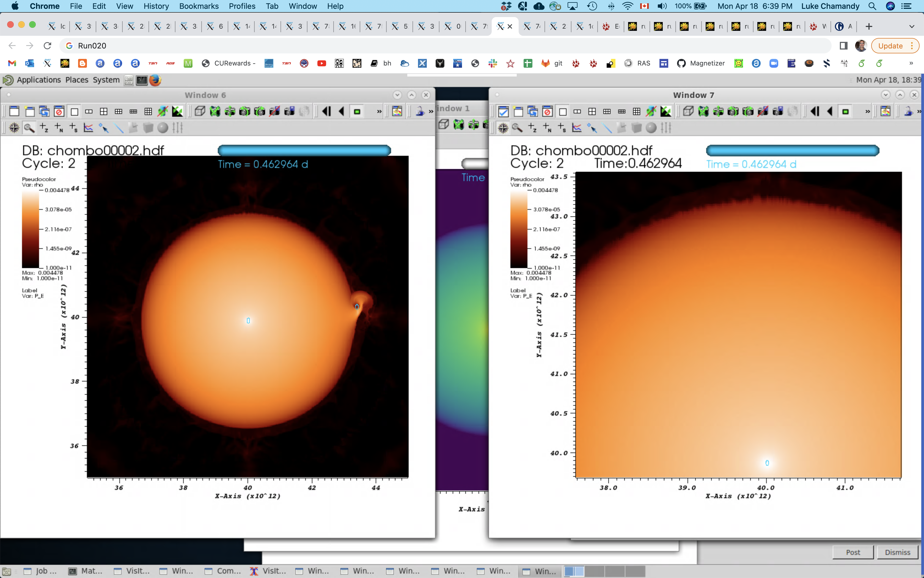Set 3x3 window layout in Window 7
Viewport: 924px width, 578px height.
click(x=637, y=112)
